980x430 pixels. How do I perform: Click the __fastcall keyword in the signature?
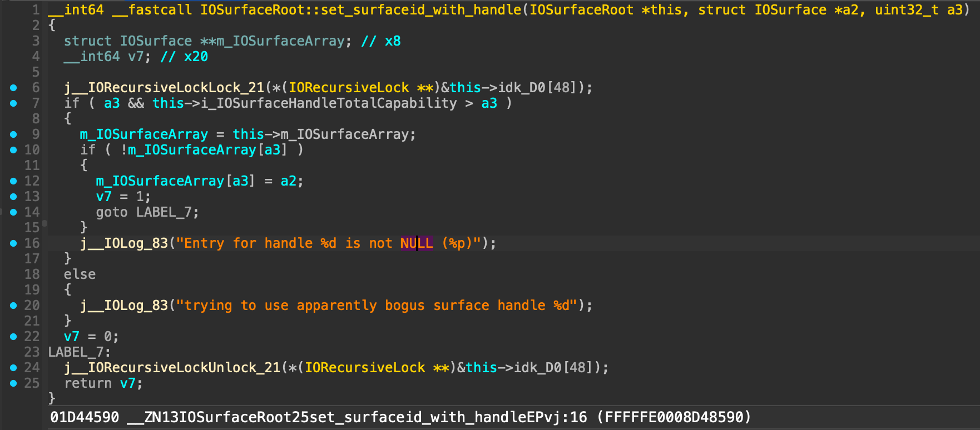(x=152, y=10)
